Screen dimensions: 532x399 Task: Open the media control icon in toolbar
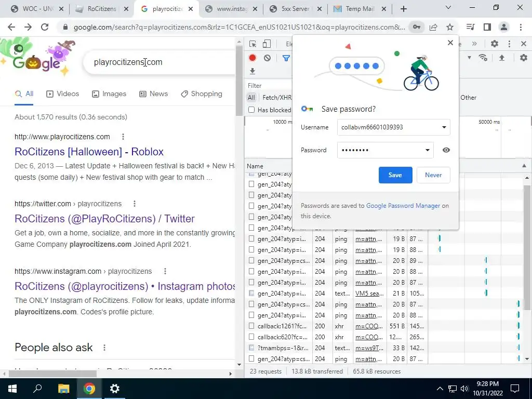471,27
